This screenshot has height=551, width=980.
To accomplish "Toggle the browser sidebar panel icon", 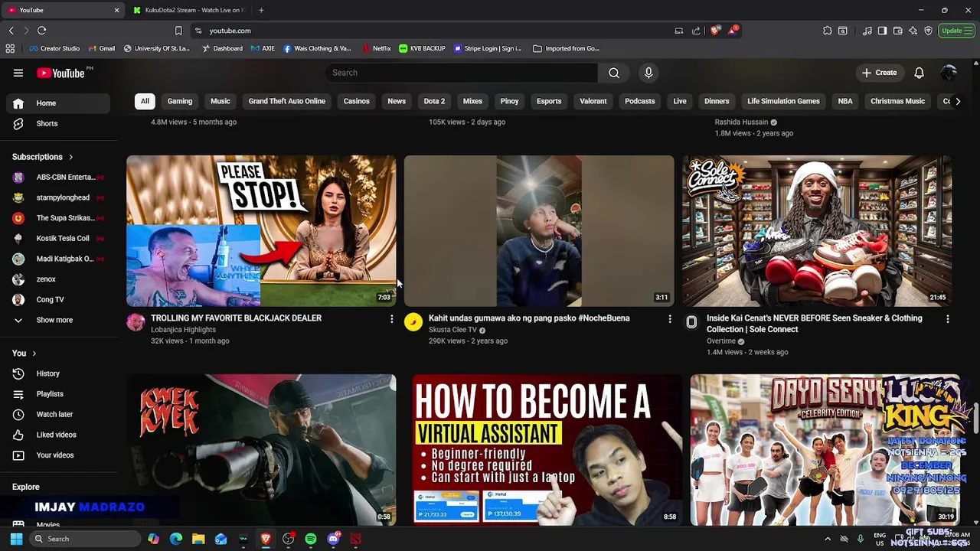I will click(x=882, y=31).
